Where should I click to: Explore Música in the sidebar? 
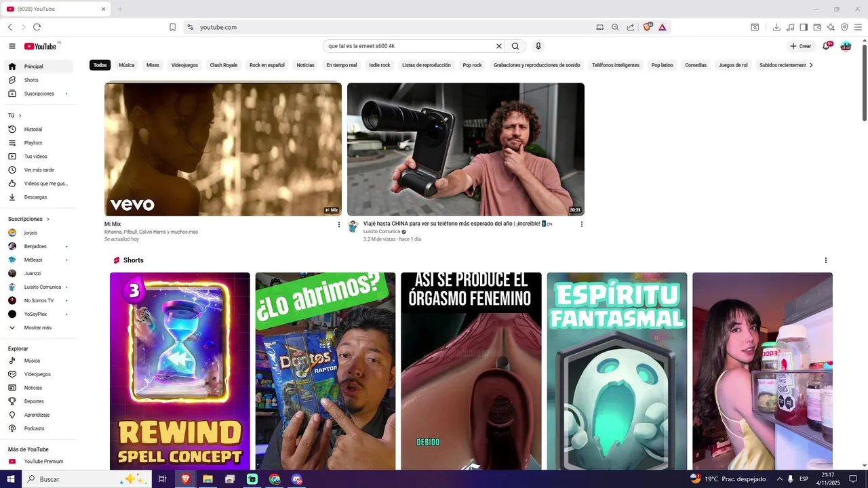pos(39,361)
